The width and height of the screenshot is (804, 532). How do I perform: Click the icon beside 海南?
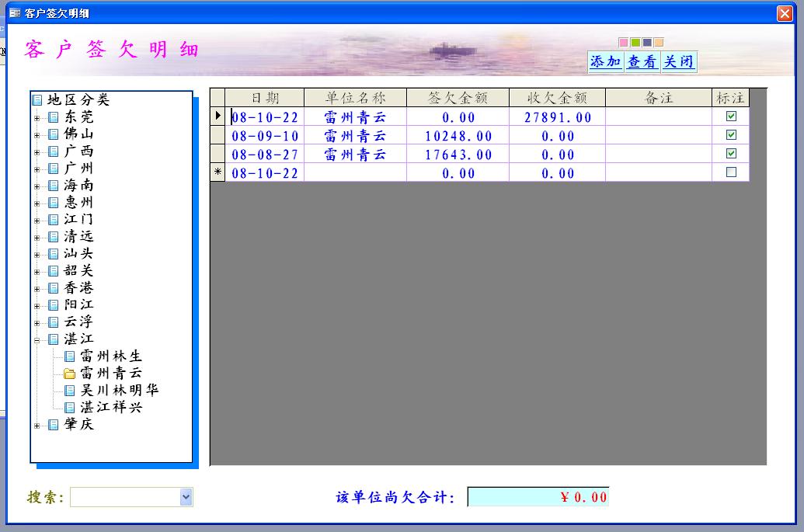[x=54, y=186]
